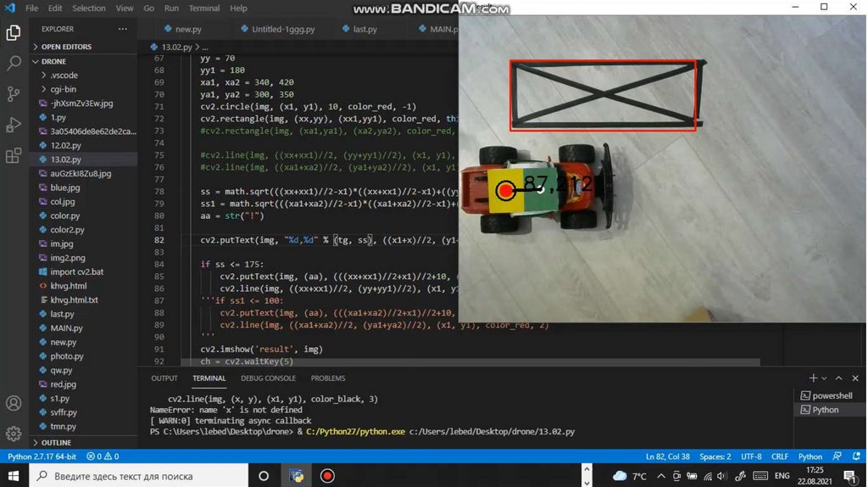Expand the OPEN EDITORS section
The image size is (868, 487).
point(66,47)
